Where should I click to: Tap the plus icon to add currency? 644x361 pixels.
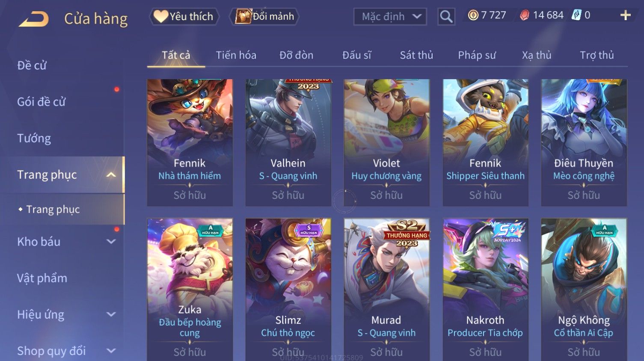click(625, 15)
